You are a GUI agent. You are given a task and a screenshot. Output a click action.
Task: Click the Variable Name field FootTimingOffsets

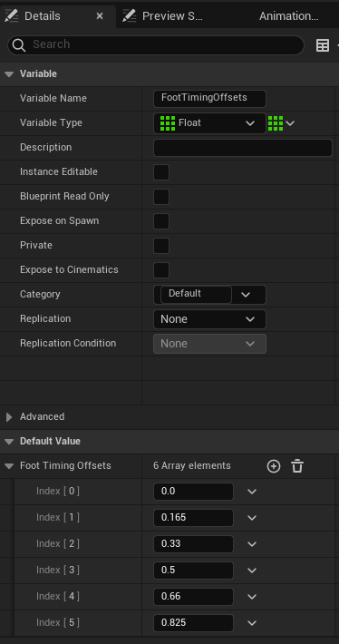[x=209, y=98]
